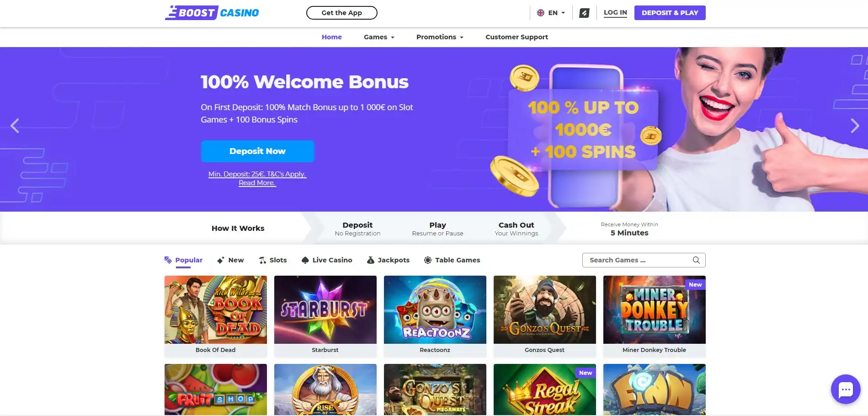Open the live chat bubble

coord(845,389)
